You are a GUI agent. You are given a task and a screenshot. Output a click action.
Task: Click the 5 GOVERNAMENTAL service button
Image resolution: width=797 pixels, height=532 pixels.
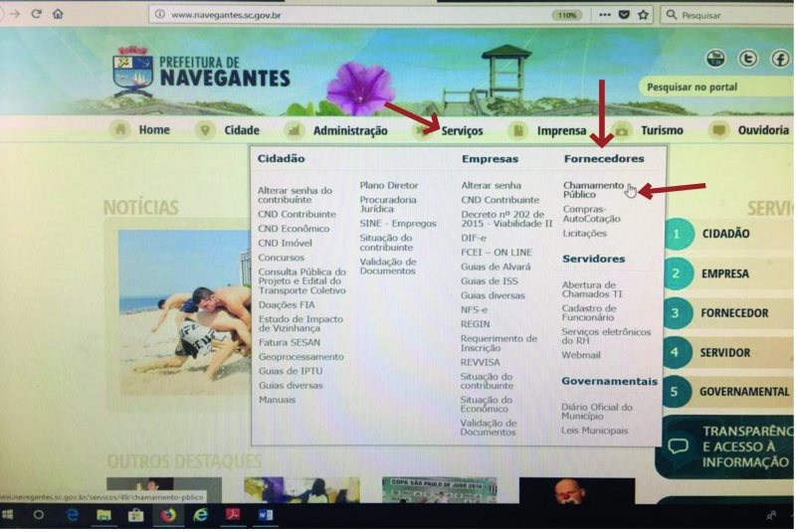729,392
